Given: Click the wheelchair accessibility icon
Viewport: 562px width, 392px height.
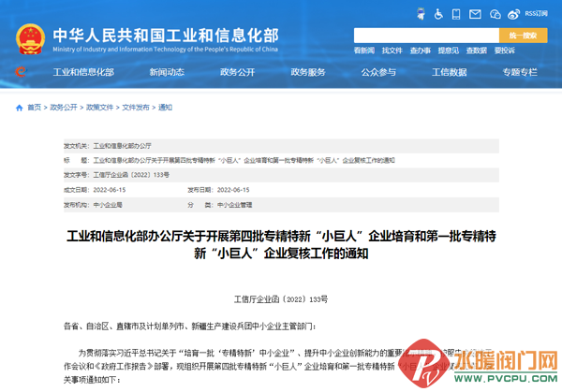Looking at the screenshot, I should click(438, 14).
